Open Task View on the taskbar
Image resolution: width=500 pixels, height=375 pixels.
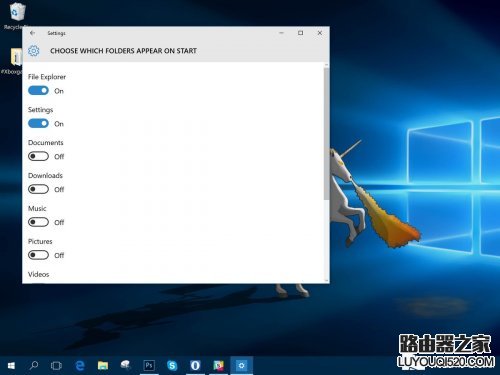pyautogui.click(x=56, y=366)
